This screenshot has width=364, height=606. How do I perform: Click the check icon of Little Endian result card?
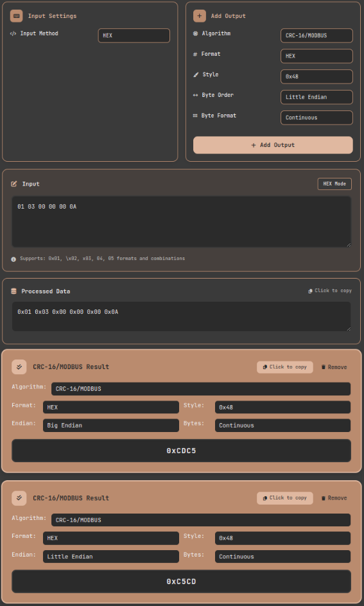19,498
